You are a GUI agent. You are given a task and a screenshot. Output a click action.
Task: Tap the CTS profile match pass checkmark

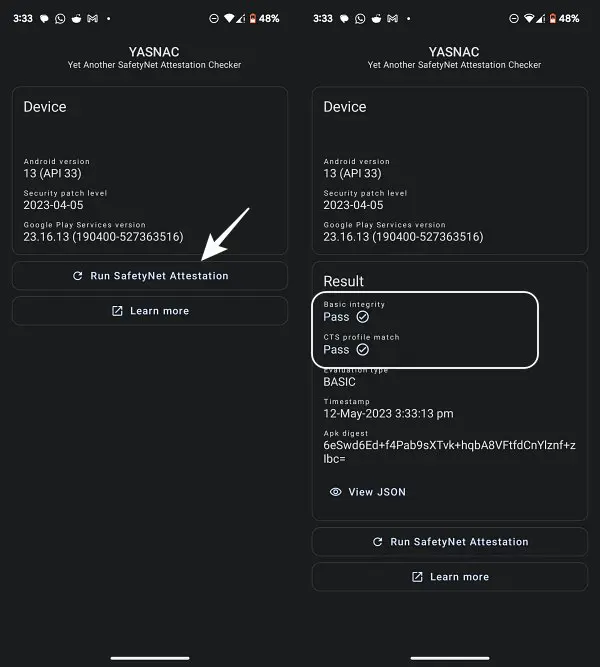[x=363, y=350]
